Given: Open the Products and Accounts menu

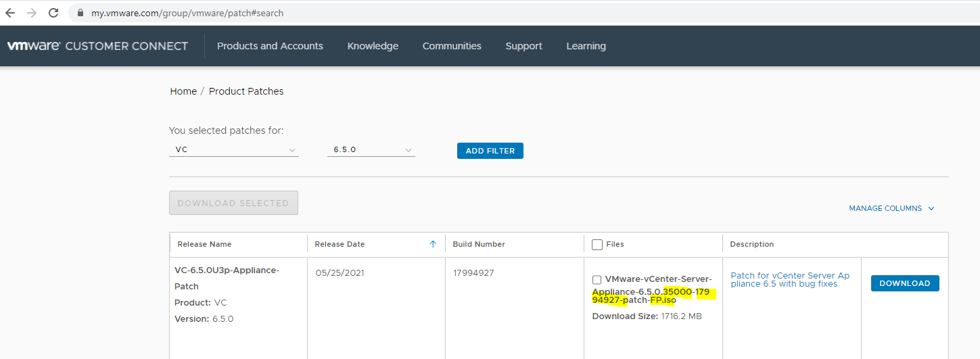Looking at the screenshot, I should click(270, 46).
